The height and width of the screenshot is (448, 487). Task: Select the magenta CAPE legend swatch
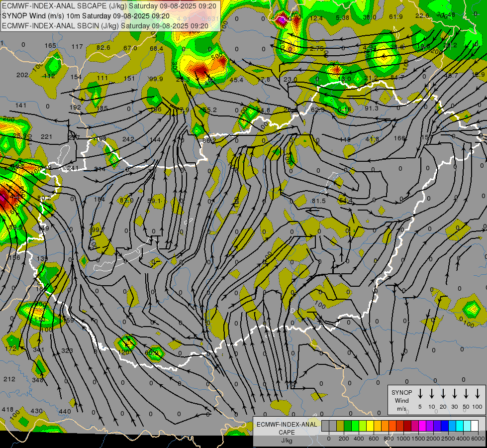pos(422,426)
